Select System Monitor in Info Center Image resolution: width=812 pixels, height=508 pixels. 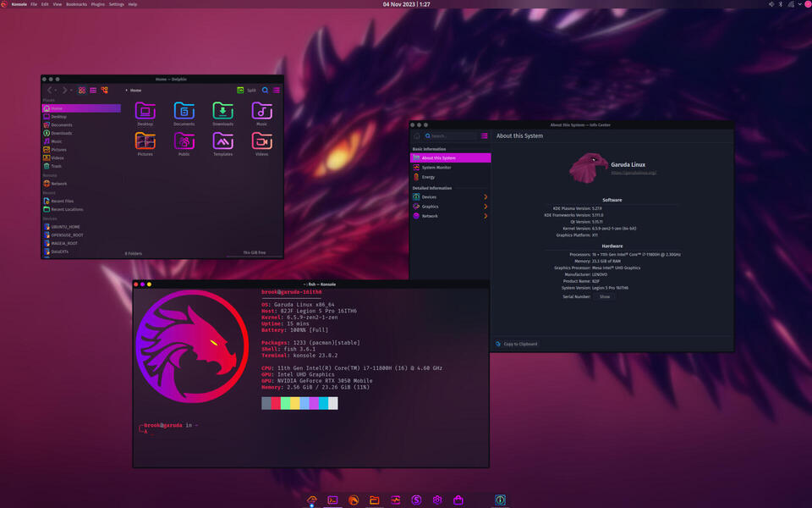tap(451, 168)
